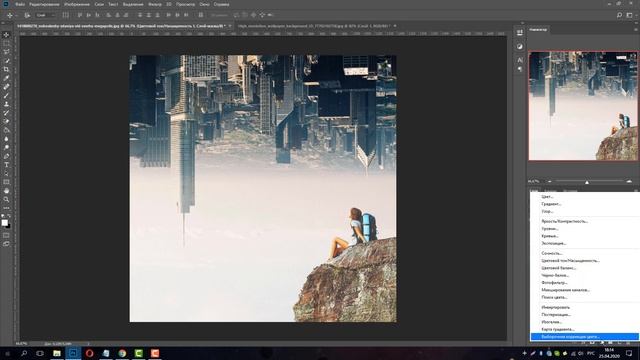Viewport: 640px width, 360px height.
Task: Select the Gradient tool
Action: [6, 130]
